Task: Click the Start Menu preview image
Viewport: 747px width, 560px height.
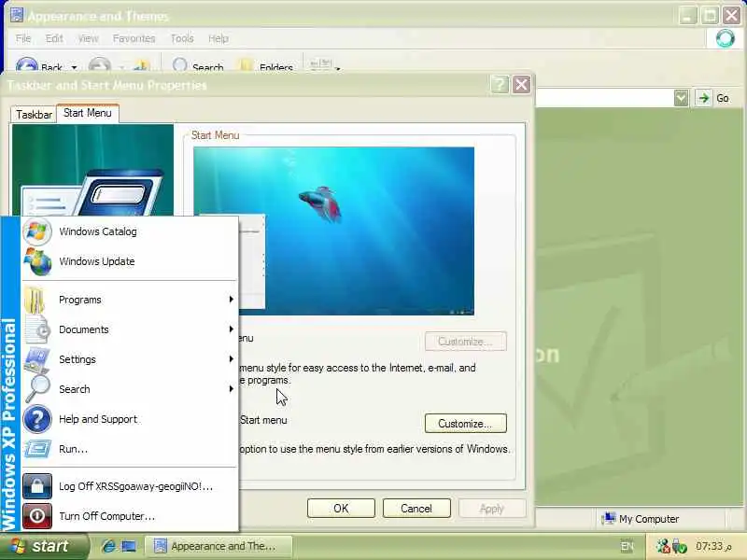Action: (333, 231)
